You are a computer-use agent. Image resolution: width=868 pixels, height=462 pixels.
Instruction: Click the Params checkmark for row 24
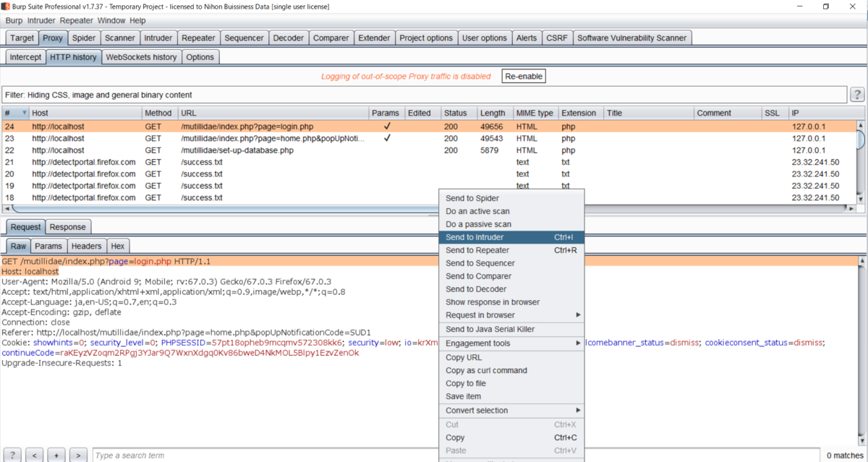(x=388, y=126)
